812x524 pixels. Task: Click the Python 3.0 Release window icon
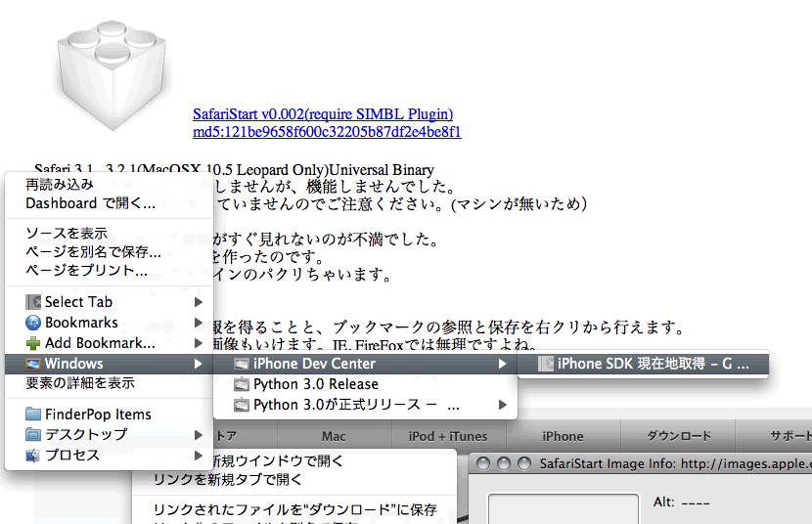point(242,384)
